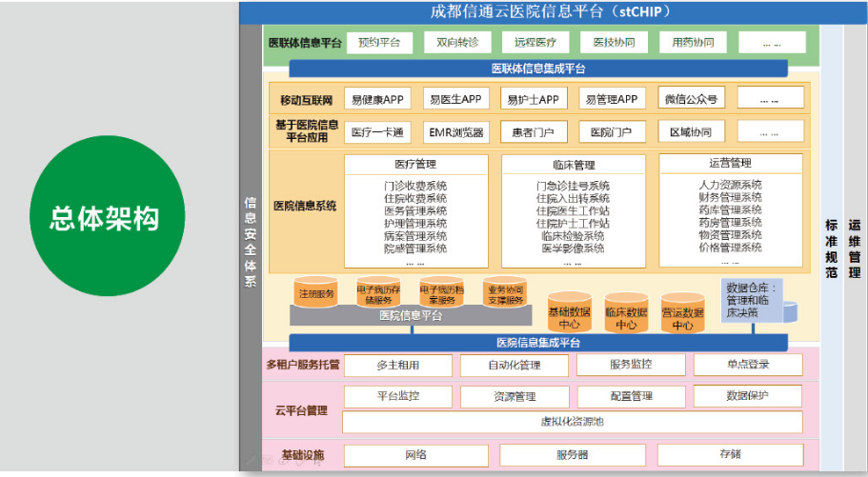Select the 资源管理 box

click(x=515, y=397)
